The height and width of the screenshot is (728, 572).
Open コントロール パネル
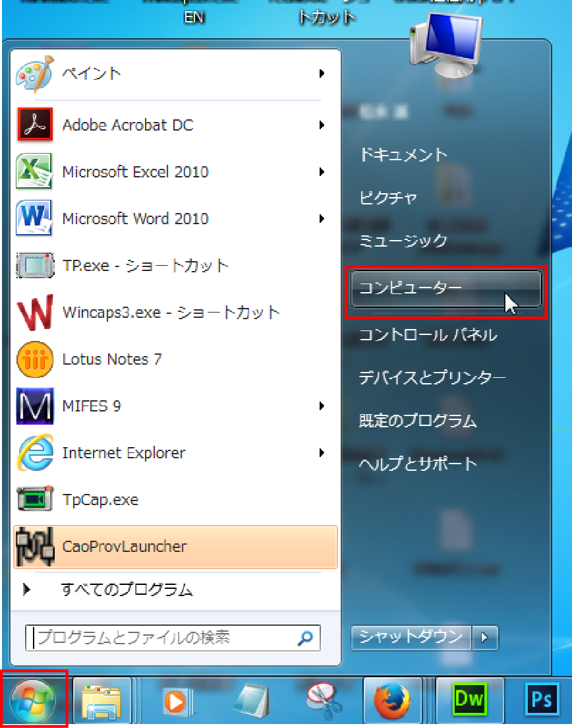click(427, 335)
